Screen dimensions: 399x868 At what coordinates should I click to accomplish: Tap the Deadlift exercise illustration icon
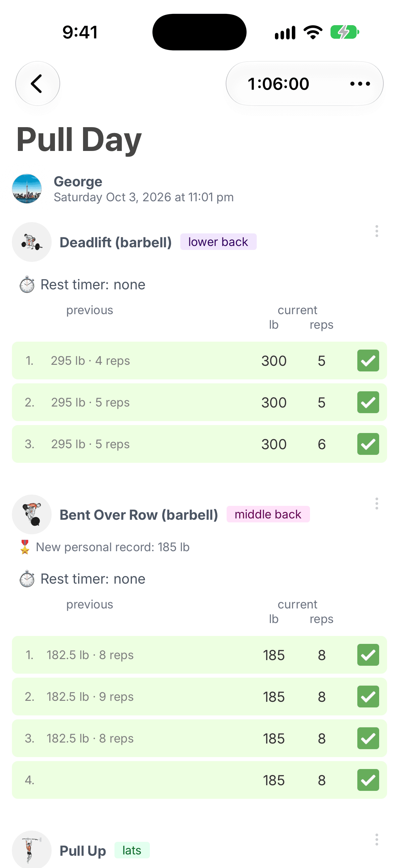pyautogui.click(x=32, y=242)
